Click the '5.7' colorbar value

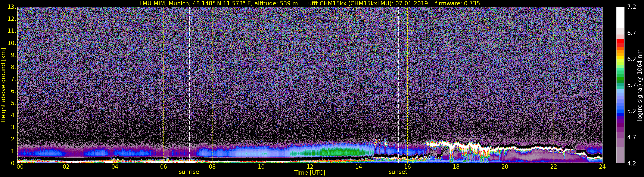click(632, 85)
